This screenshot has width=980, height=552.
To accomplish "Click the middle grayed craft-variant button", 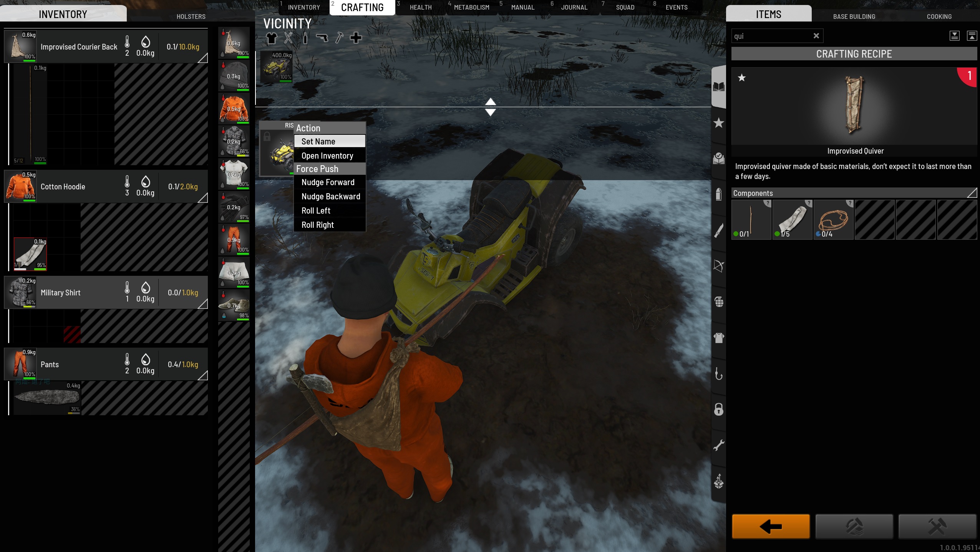I will click(x=854, y=526).
